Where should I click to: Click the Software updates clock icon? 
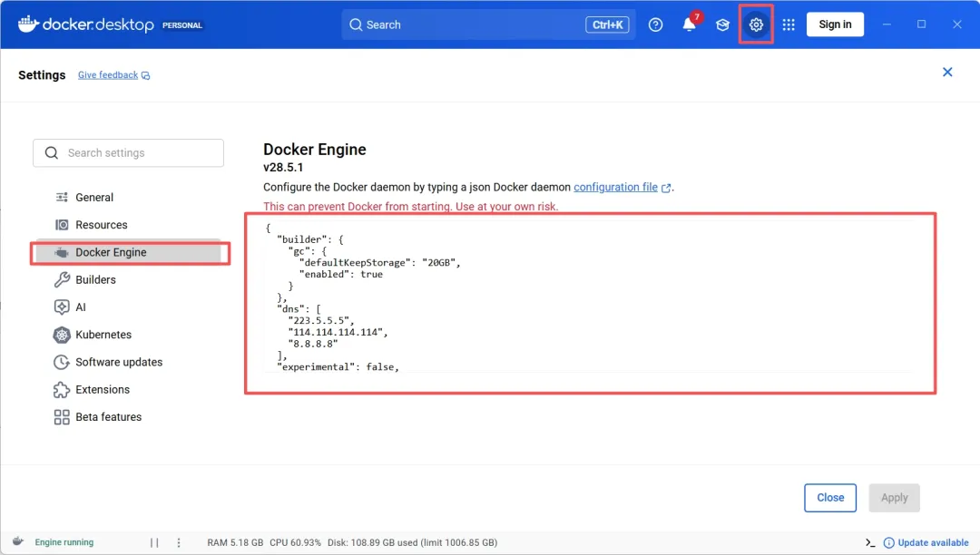[62, 362]
